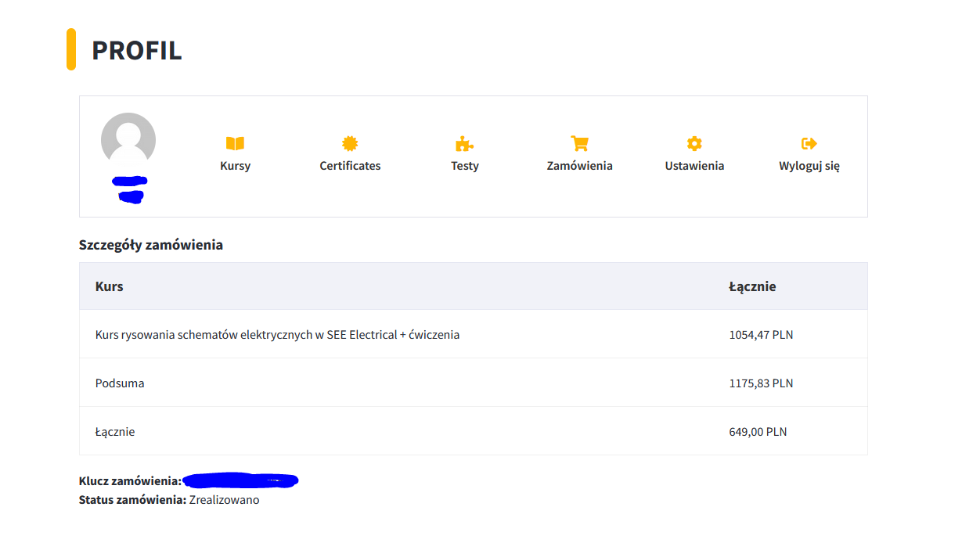Open the Testy text label
980x543 pixels.
(464, 166)
